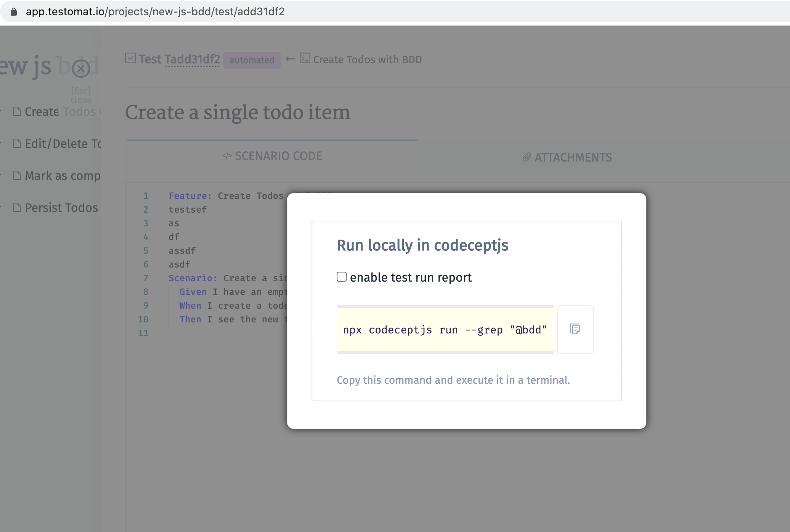The image size is (790, 532).
Task: Click the lock icon in the address bar
Action: (14, 12)
